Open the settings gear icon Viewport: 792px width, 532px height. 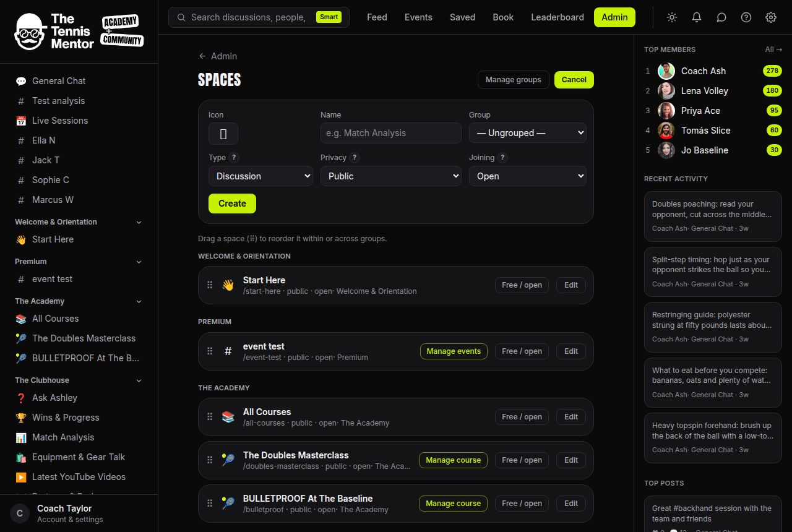pos(771,17)
